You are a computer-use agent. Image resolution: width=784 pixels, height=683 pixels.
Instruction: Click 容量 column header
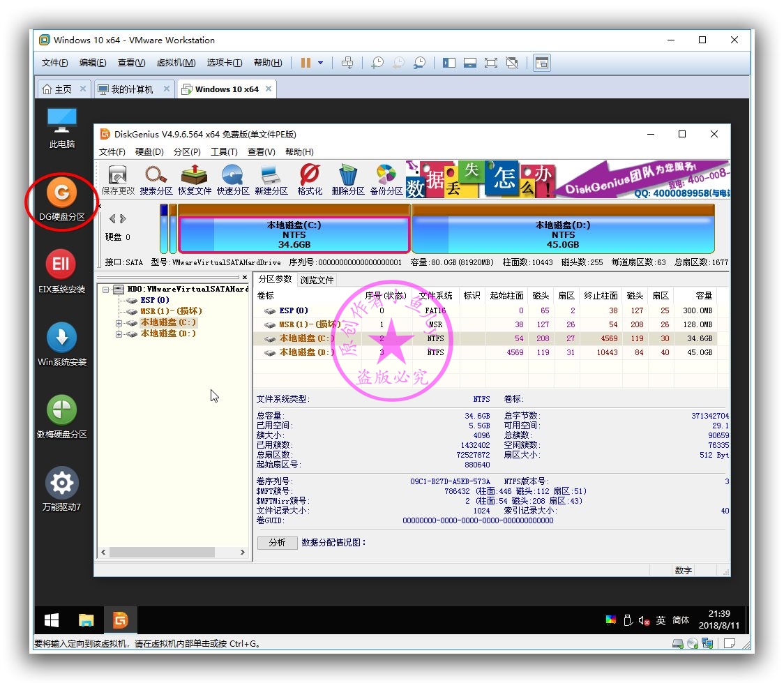coord(695,296)
